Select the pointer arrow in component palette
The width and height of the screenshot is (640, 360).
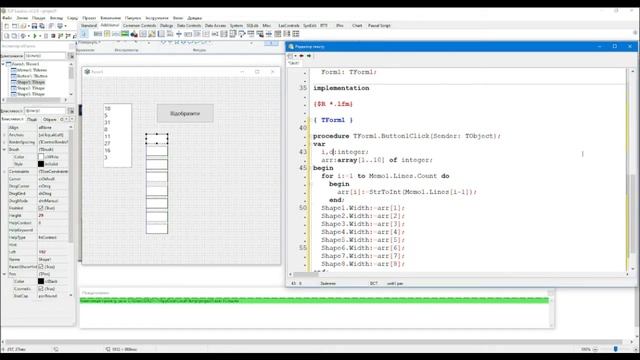coord(84,34)
